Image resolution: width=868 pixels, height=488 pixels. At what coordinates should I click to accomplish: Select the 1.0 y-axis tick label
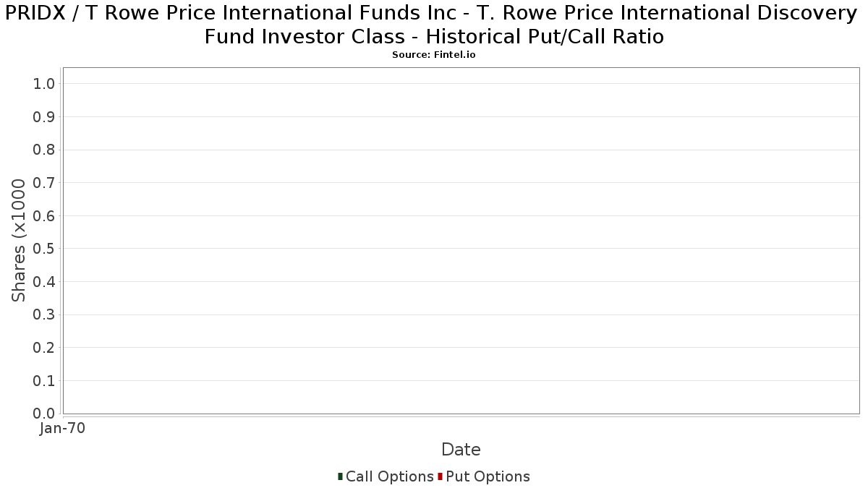44,84
